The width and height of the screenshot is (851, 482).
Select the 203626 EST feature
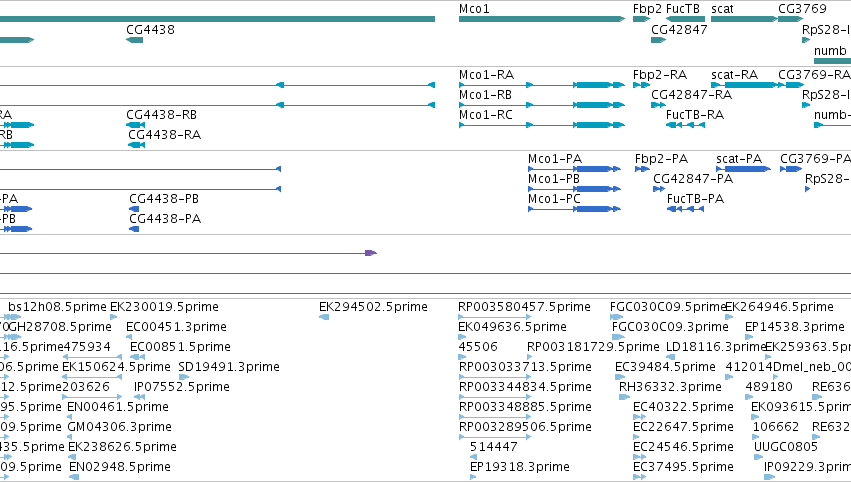point(92,397)
